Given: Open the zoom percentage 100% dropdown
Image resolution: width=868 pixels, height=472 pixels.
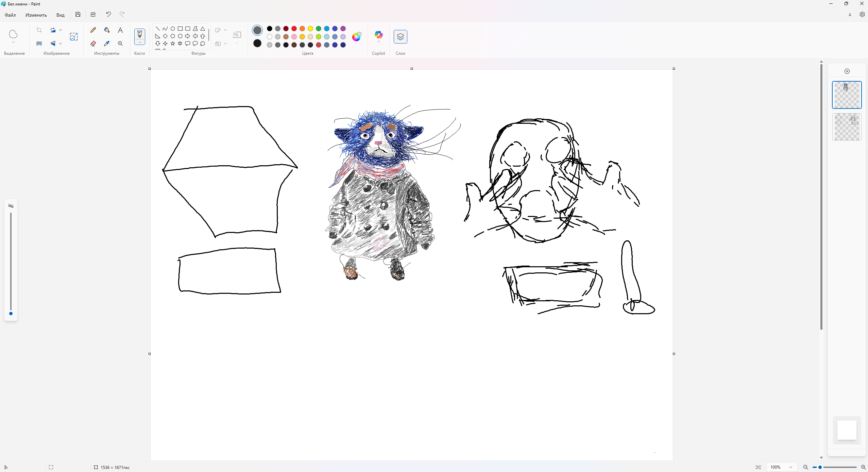Looking at the screenshot, I should [790, 467].
